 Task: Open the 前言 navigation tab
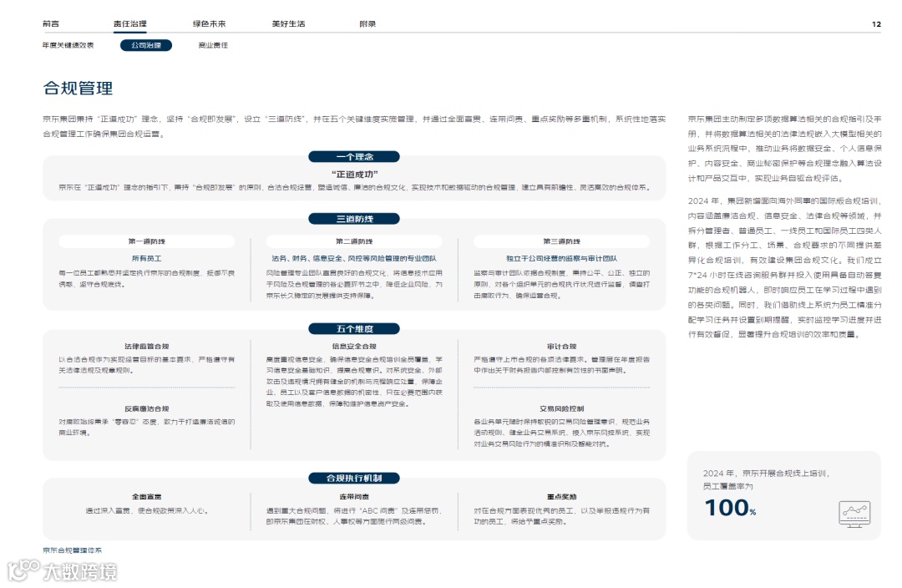[x=51, y=23]
